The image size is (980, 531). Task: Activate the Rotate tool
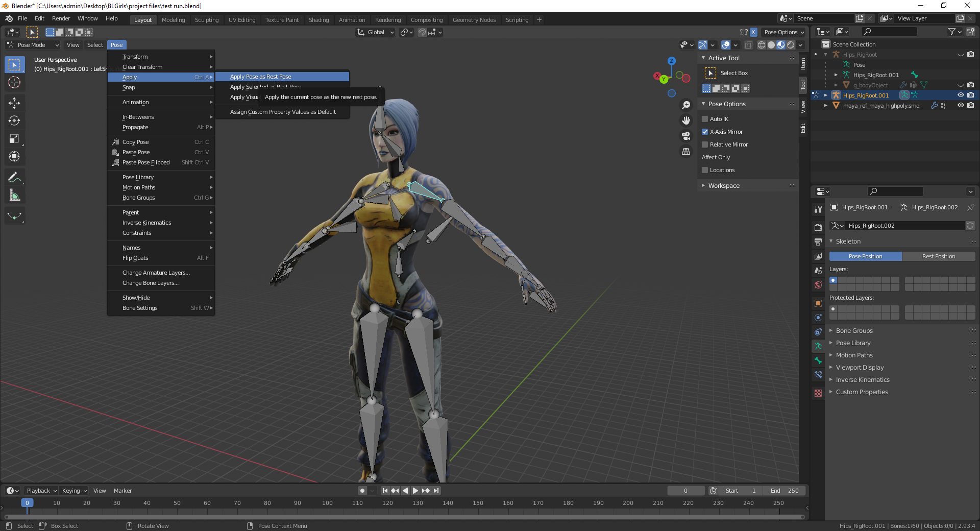[14, 121]
